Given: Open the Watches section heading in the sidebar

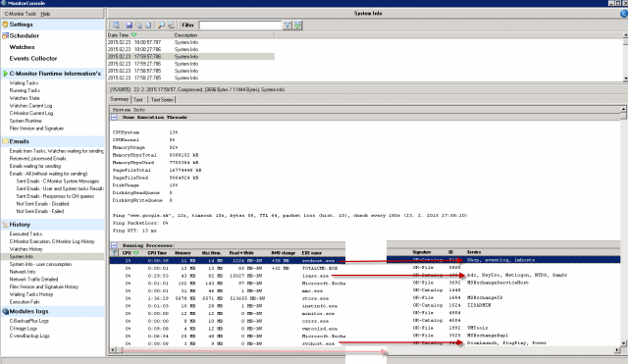Looking at the screenshot, I should click(22, 47).
